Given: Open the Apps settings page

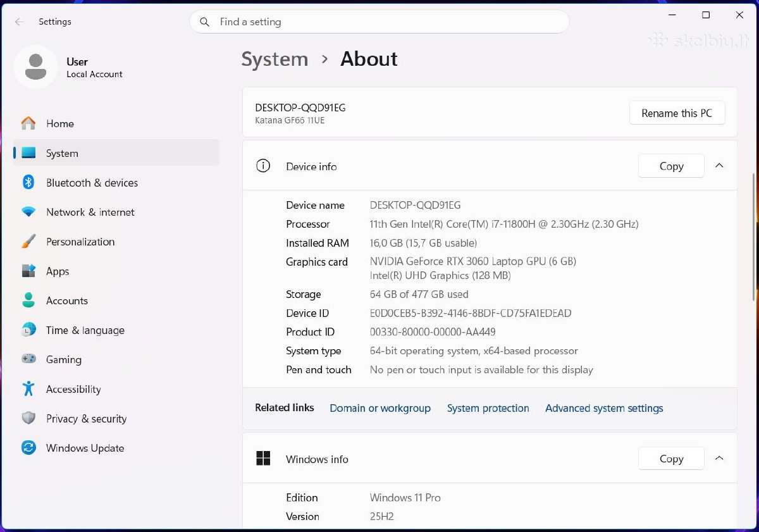Looking at the screenshot, I should pos(116,271).
